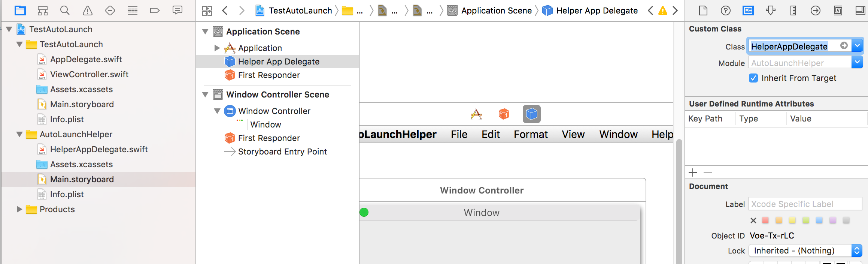
Task: Open the Breakpoint navigator icon
Action: (x=155, y=10)
